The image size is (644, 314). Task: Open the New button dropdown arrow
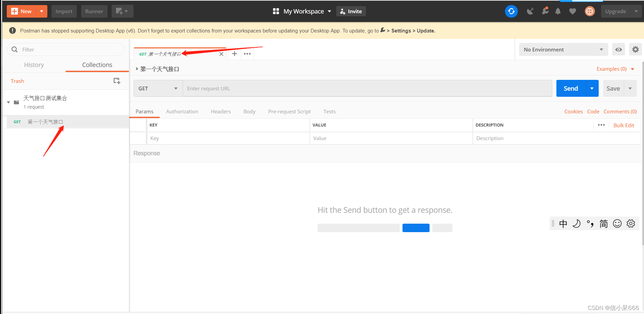[42, 11]
